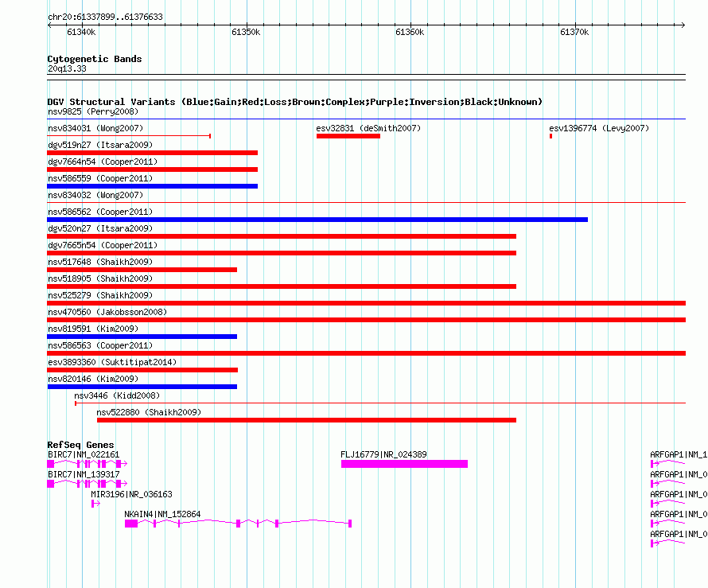Screen dimensions: 708x588
Task: Click the Cytogenetic Bands track heading
Action: (x=95, y=59)
